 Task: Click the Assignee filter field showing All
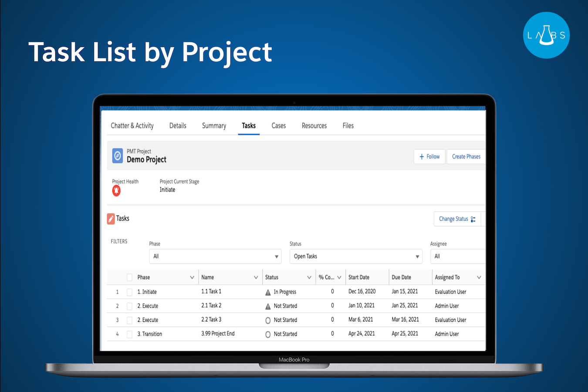[x=457, y=256]
